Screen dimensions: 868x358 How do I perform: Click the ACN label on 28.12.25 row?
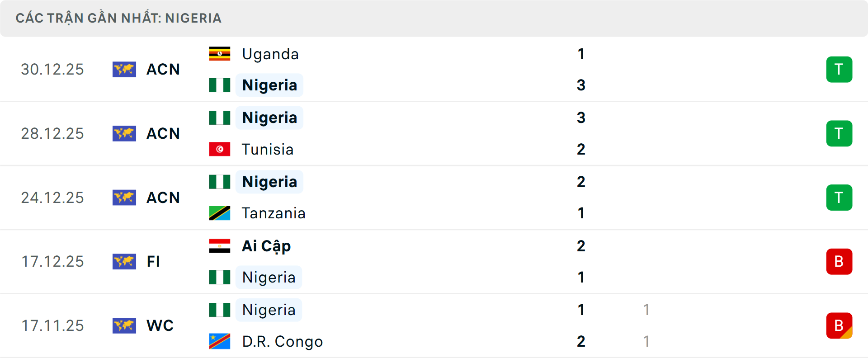pyautogui.click(x=163, y=133)
